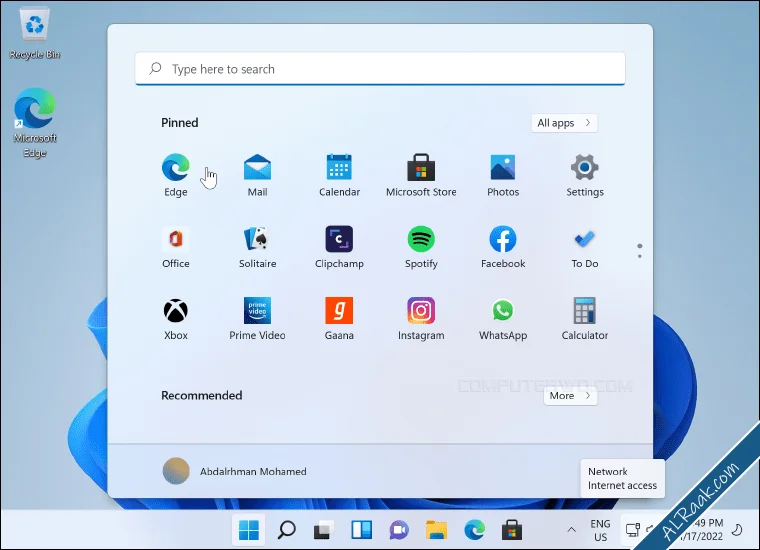Open Task View on the taskbar
Viewport: 760px width, 550px height.
(x=324, y=530)
